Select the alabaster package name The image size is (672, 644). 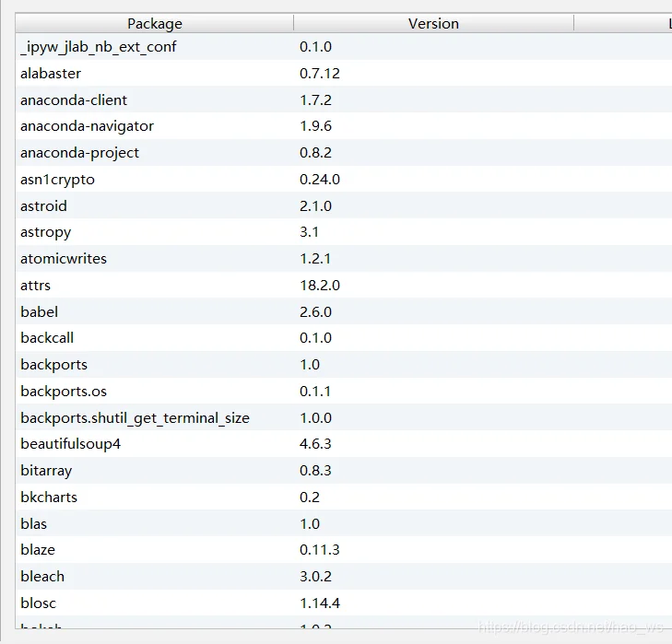coord(51,74)
